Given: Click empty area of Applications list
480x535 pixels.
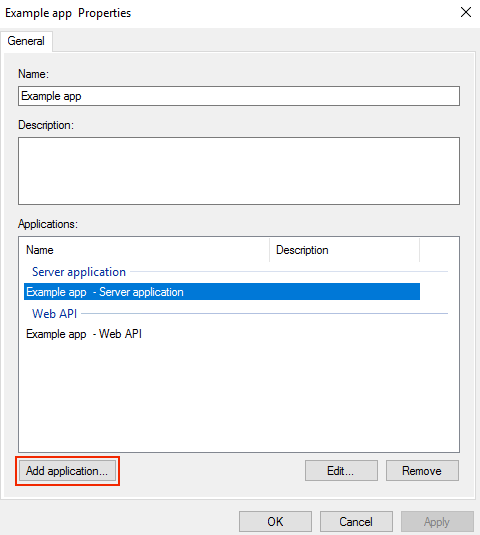Looking at the screenshot, I should tap(239, 396).
